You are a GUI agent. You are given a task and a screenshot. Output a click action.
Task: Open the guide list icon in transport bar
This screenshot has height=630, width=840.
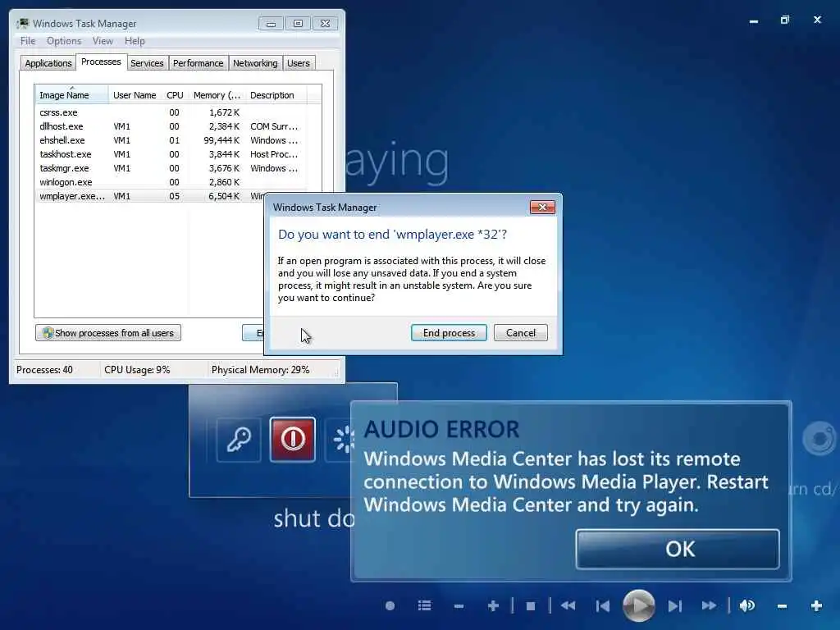coord(424,606)
